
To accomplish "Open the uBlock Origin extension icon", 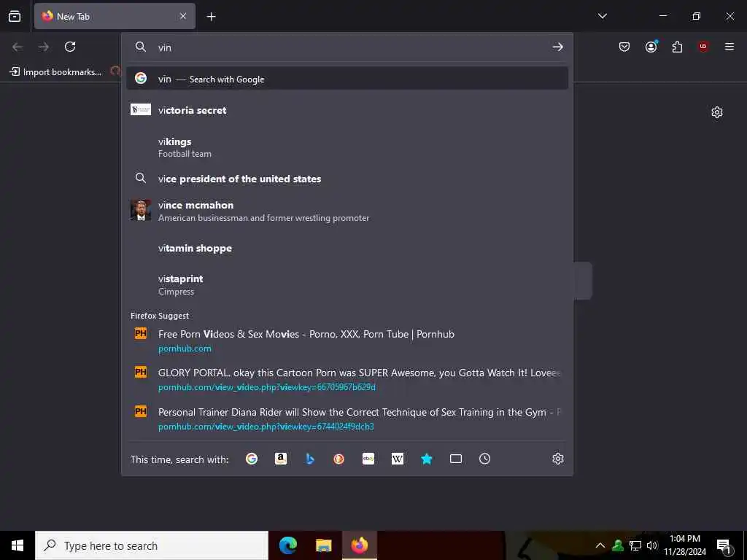I will coord(703,47).
